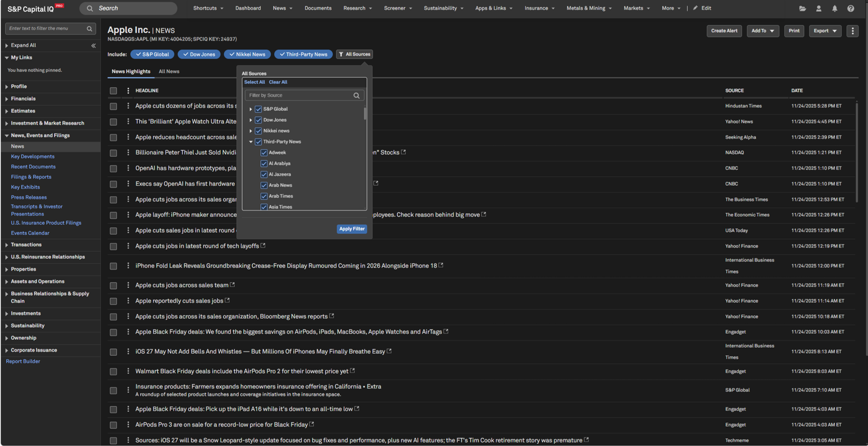The image size is (868, 446).
Task: Collapse the Third-Party News tree node
Action: click(250, 142)
